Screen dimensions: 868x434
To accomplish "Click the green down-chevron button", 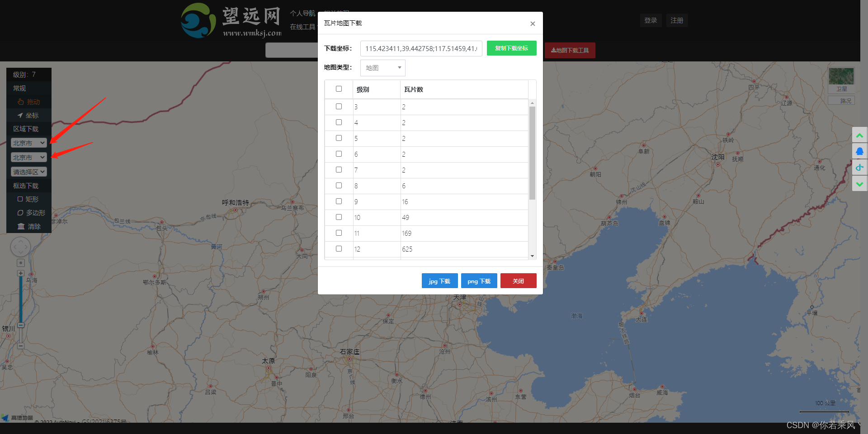I will tap(859, 184).
